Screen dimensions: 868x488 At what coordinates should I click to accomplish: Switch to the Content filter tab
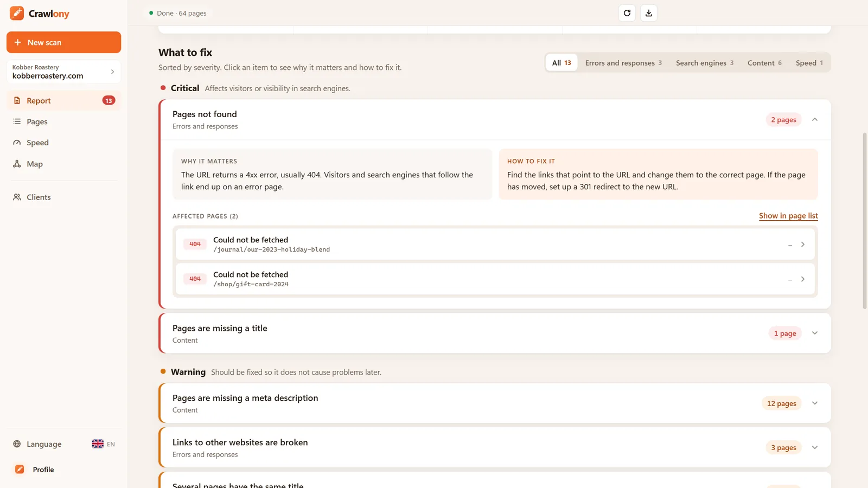764,63
